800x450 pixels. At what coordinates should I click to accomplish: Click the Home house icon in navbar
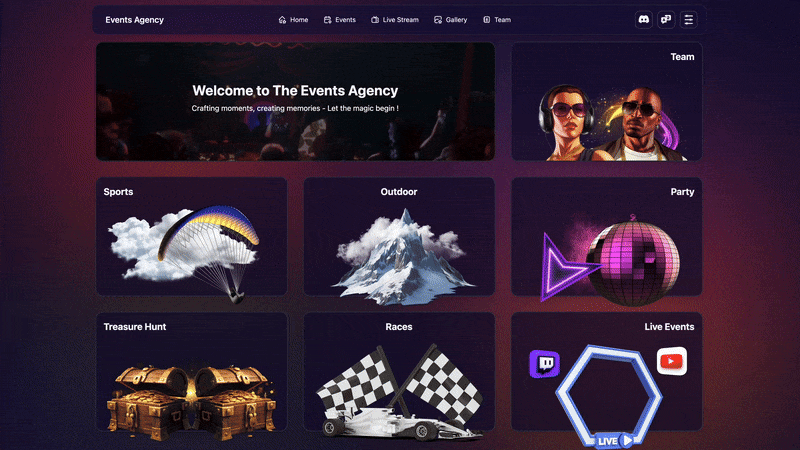pos(282,20)
